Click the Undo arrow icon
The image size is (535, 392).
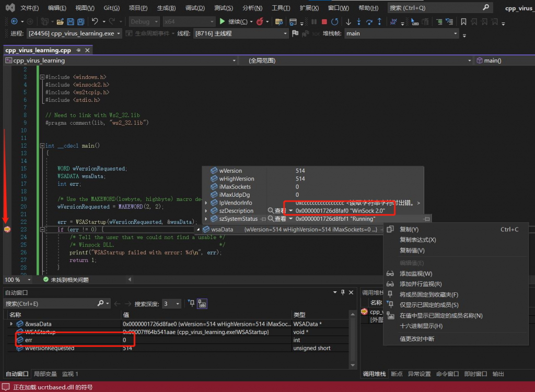pos(95,21)
